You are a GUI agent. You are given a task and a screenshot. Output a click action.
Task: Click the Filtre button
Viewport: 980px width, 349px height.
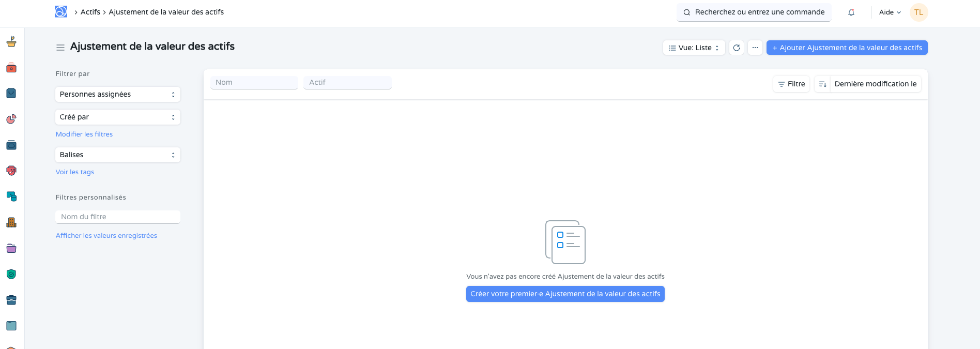[x=791, y=84]
